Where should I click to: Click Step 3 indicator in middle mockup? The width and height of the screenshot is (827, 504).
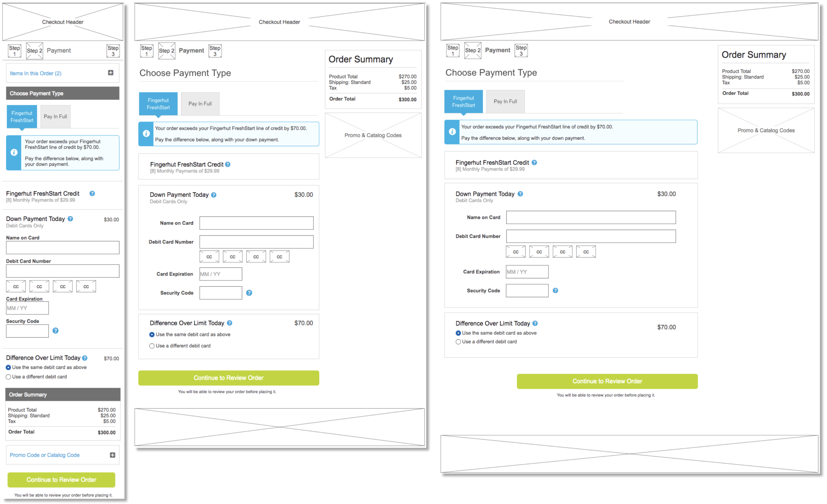point(215,51)
